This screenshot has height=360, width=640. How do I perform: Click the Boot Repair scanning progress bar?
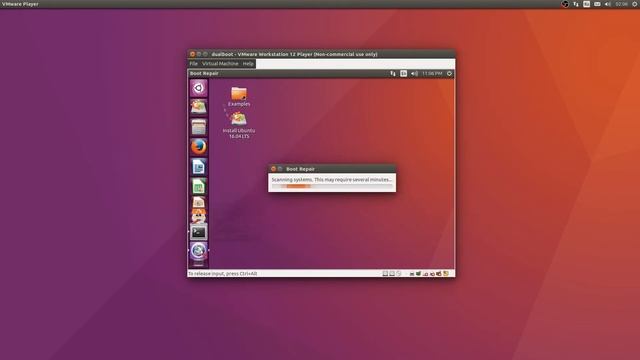pyautogui.click(x=332, y=186)
